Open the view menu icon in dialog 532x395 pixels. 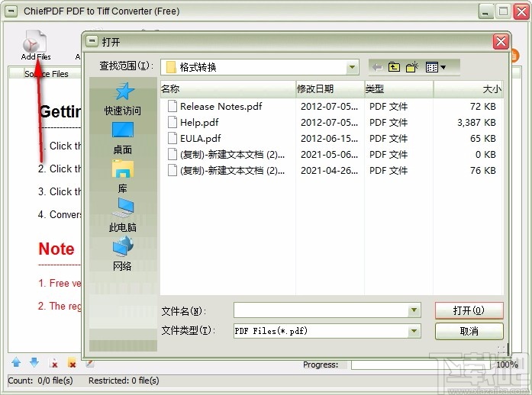click(x=436, y=67)
